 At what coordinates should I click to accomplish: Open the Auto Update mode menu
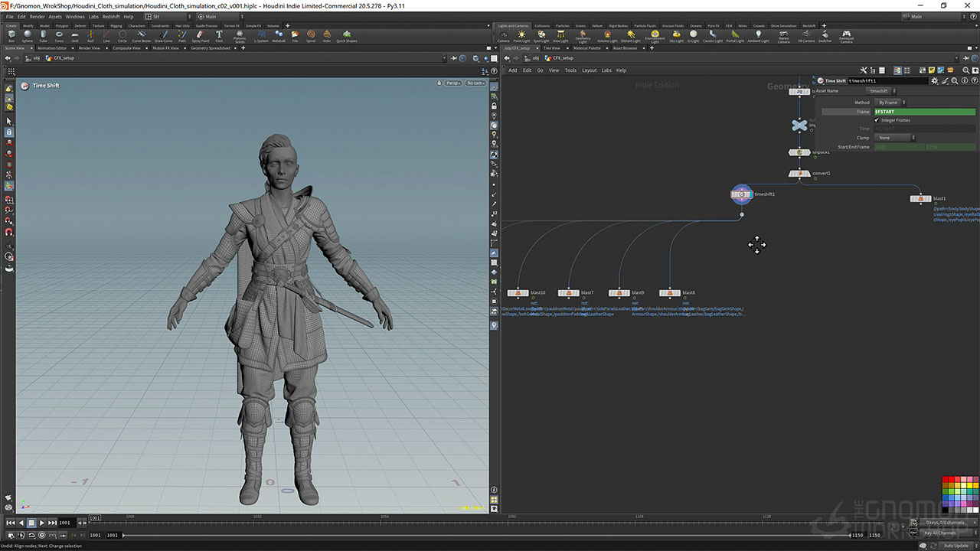tap(957, 546)
